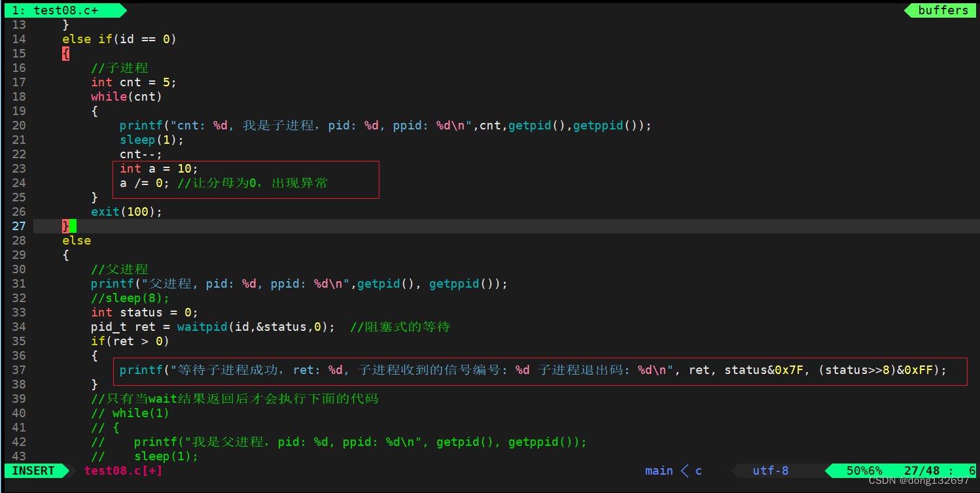Click the buffers label in tabline
This screenshot has width=980, height=493.
click(x=943, y=10)
